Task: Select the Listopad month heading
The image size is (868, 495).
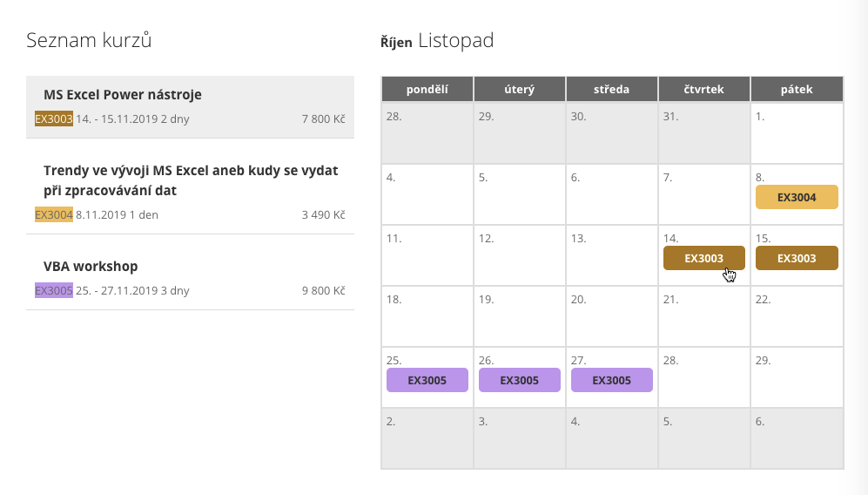Action: coord(455,40)
